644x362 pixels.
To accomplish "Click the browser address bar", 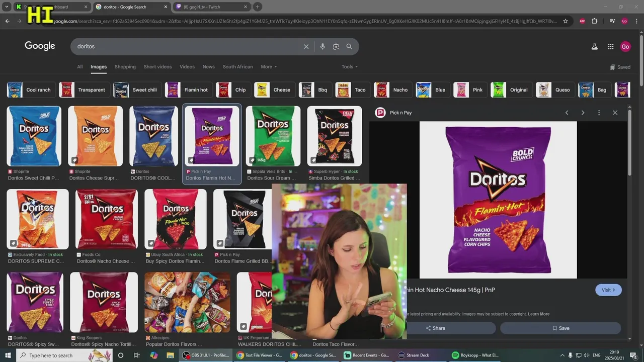I will point(302,21).
